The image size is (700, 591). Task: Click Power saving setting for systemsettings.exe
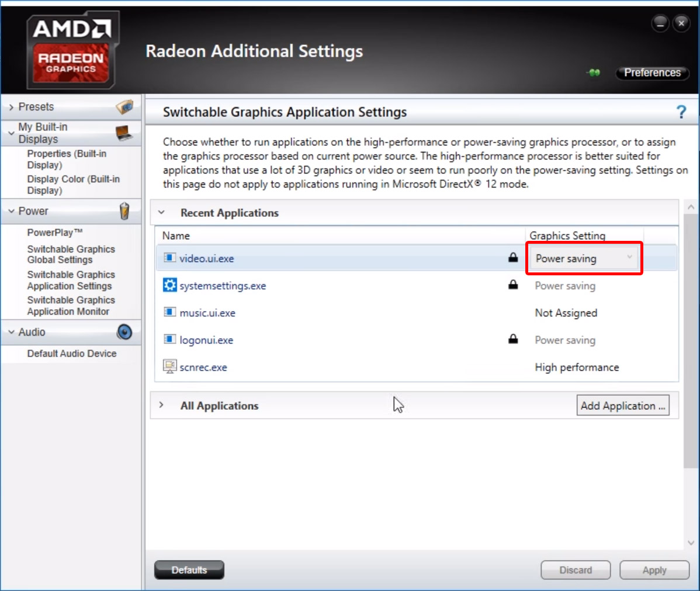point(565,286)
